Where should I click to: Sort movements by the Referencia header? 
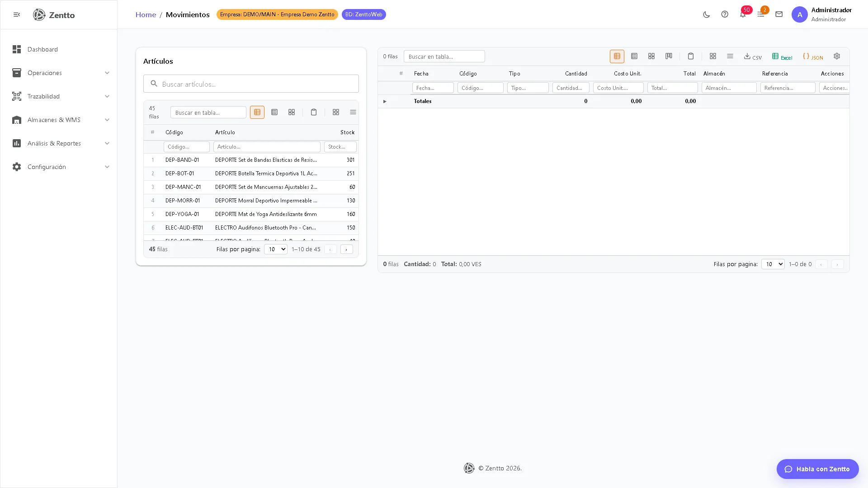775,74
